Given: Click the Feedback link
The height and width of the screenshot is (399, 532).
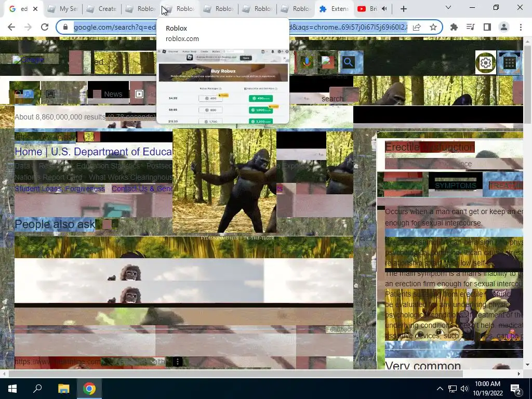Looking at the screenshot, I should [x=339, y=329].
